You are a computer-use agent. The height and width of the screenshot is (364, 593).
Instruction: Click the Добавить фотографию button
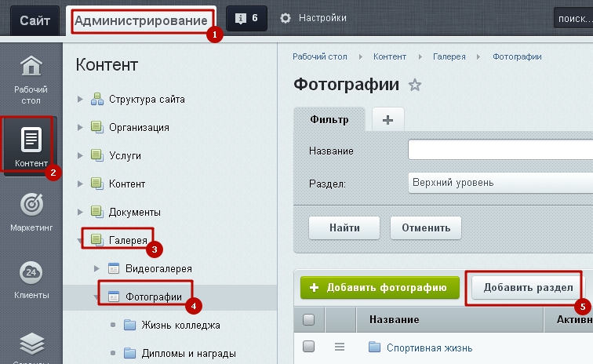click(x=379, y=288)
